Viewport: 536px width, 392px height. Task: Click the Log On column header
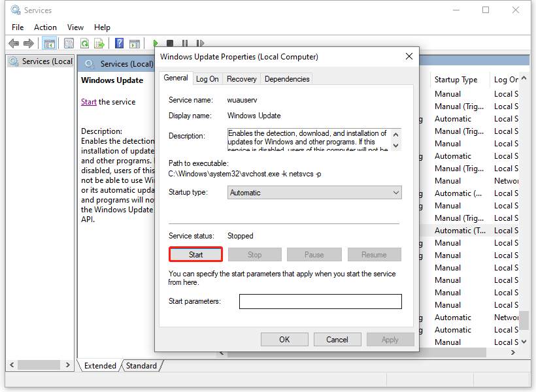pos(506,80)
